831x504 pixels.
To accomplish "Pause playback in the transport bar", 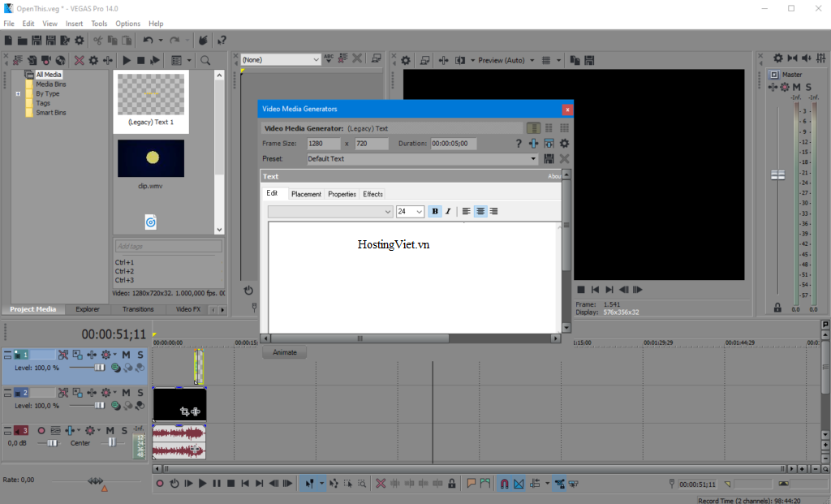I will click(216, 484).
